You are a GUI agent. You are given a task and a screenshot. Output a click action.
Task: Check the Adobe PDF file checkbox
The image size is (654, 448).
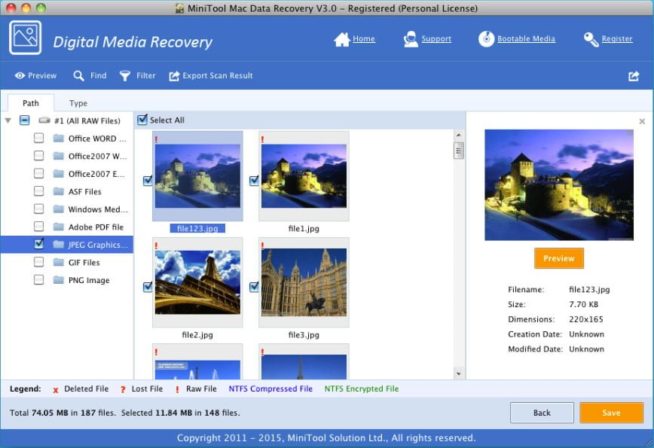[39, 227]
